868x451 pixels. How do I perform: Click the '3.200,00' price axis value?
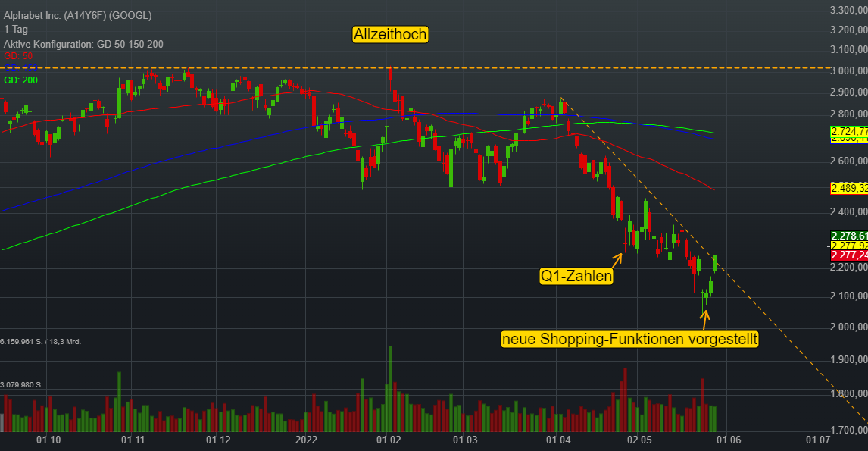coord(848,30)
